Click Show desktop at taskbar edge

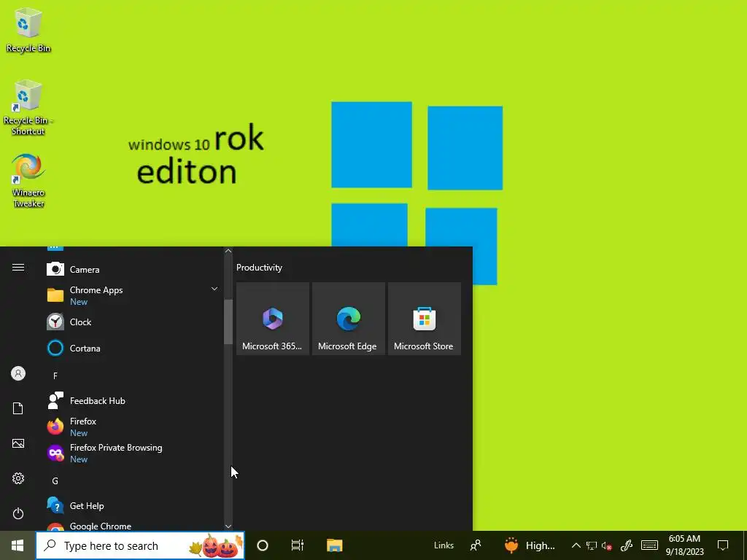(x=745, y=545)
